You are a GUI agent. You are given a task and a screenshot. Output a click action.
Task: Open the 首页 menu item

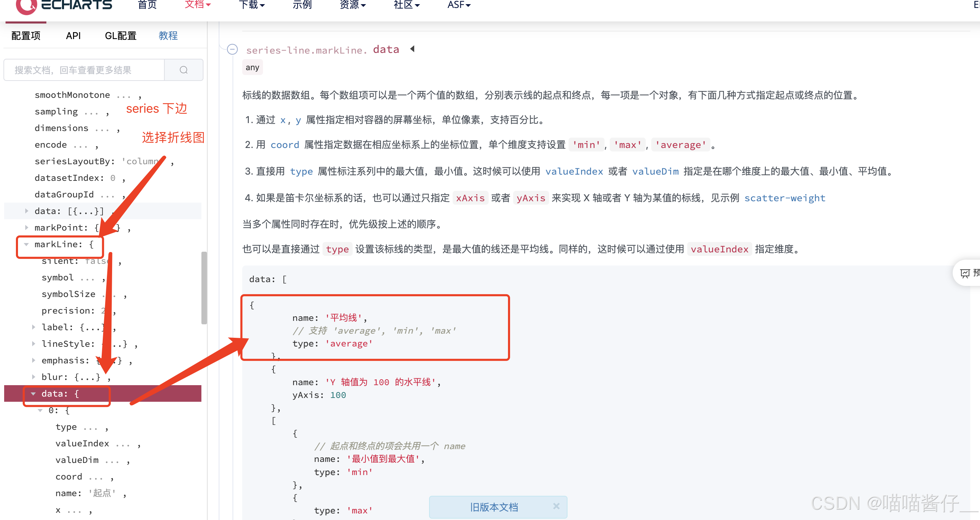(x=147, y=5)
